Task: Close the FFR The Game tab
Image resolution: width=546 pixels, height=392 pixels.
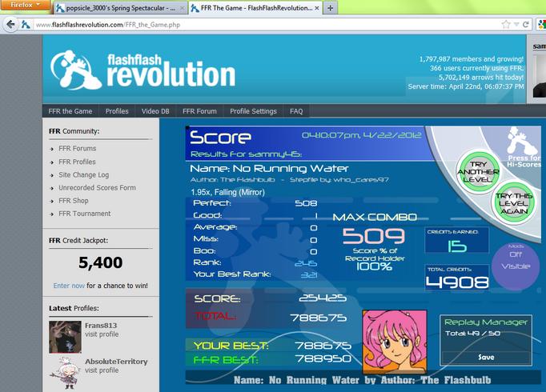Action: [x=317, y=8]
